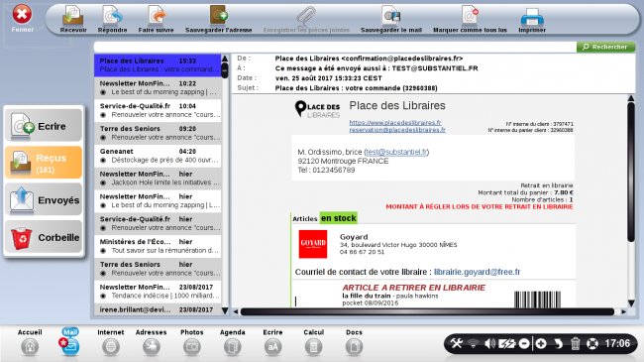The width and height of the screenshot is (644, 362).
Task: Open Service-de-Qualité.fr mail from 10:04
Action: coord(158,110)
